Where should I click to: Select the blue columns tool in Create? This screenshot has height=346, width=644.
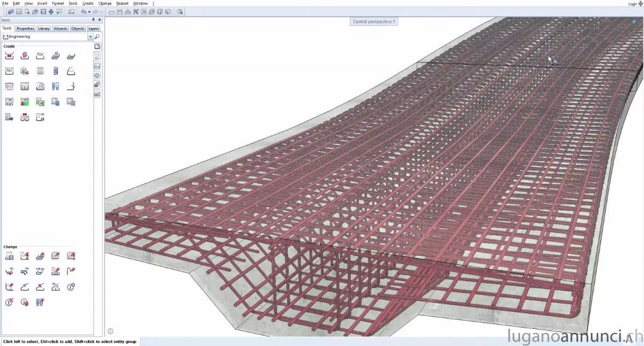point(55,86)
